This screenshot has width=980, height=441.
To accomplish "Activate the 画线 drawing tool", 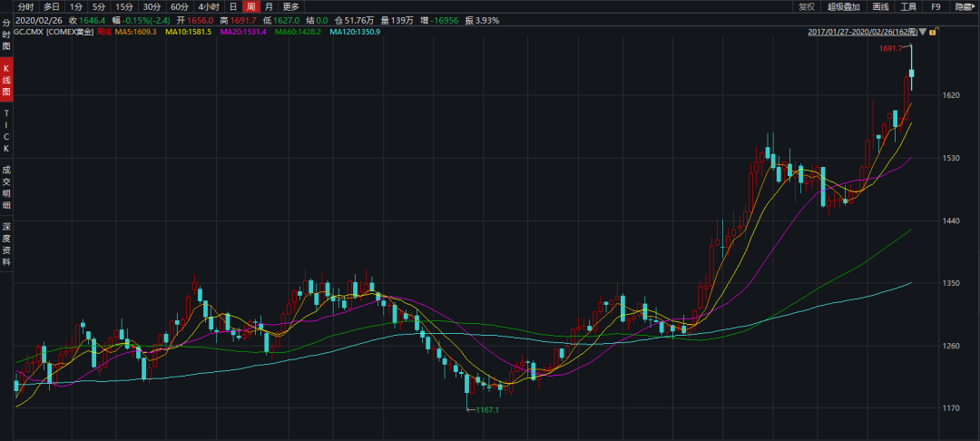I will (x=880, y=7).
